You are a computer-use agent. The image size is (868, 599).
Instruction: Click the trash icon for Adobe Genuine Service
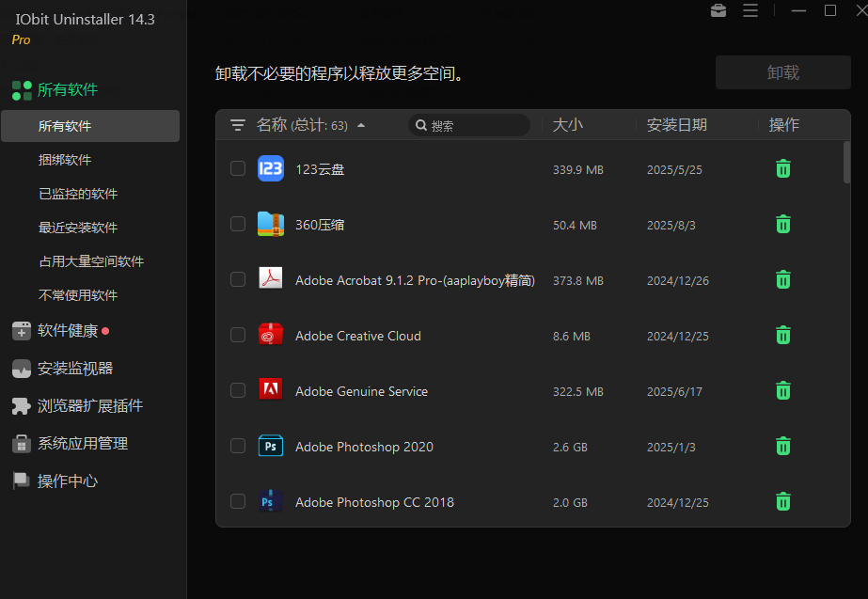[782, 390]
